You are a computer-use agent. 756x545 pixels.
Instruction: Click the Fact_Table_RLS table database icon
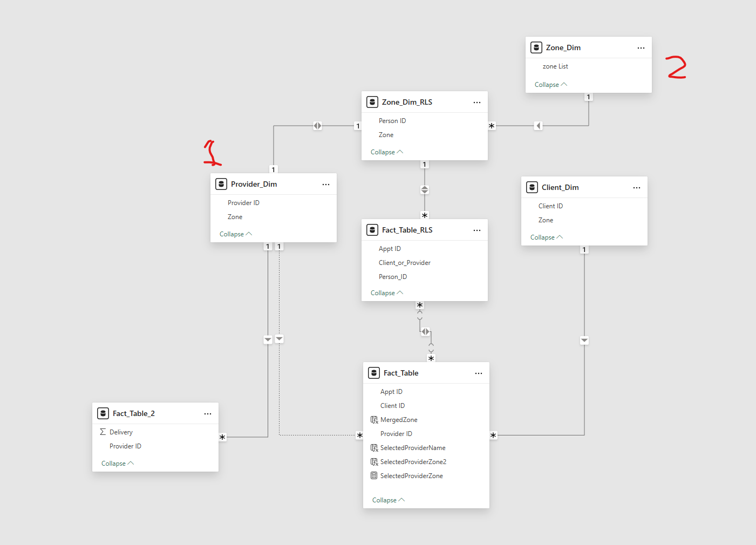click(372, 230)
